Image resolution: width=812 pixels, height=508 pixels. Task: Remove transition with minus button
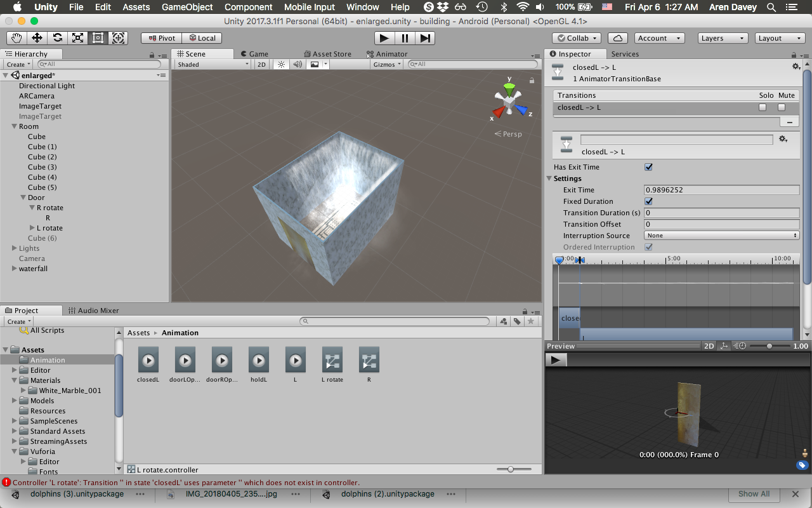tap(789, 122)
